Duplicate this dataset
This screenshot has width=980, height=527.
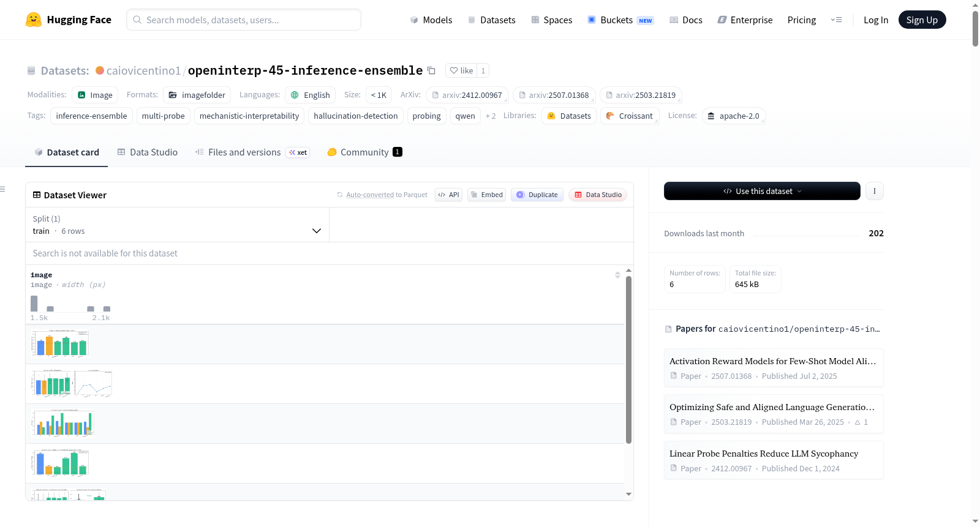[x=537, y=195]
